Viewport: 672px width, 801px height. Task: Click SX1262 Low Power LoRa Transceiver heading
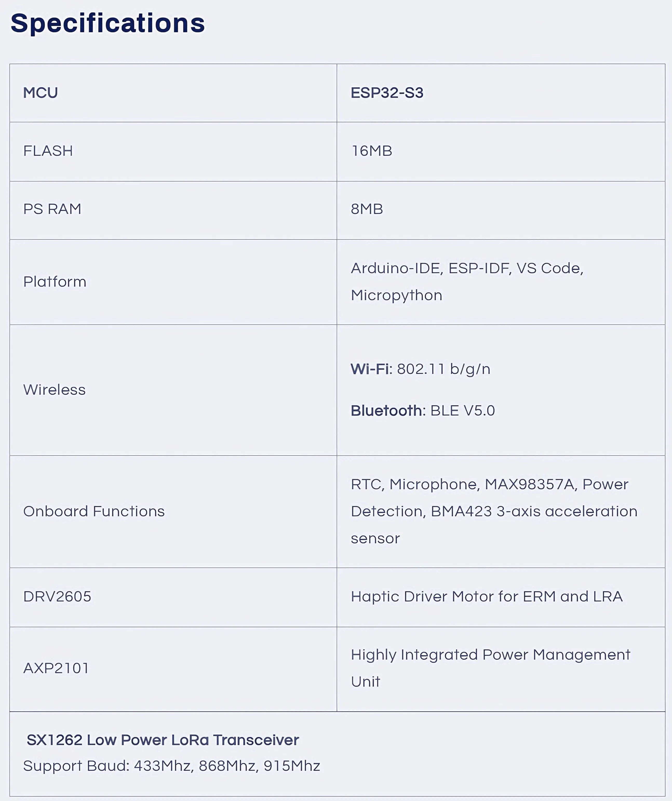point(163,740)
